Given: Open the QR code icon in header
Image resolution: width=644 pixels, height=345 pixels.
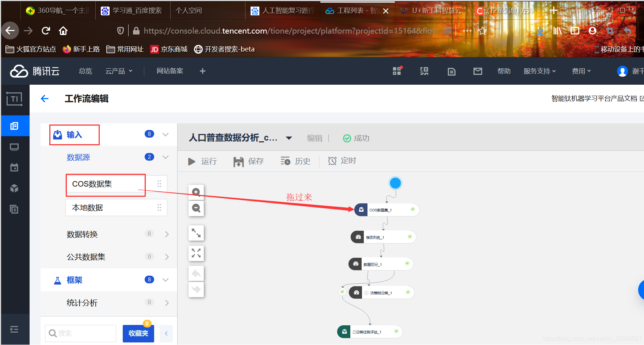Looking at the screenshot, I should (424, 71).
